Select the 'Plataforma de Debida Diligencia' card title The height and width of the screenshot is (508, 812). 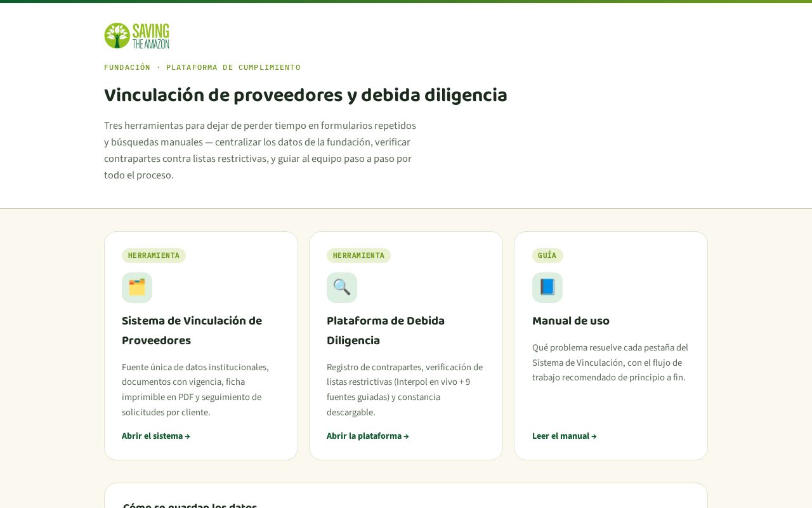click(x=386, y=331)
